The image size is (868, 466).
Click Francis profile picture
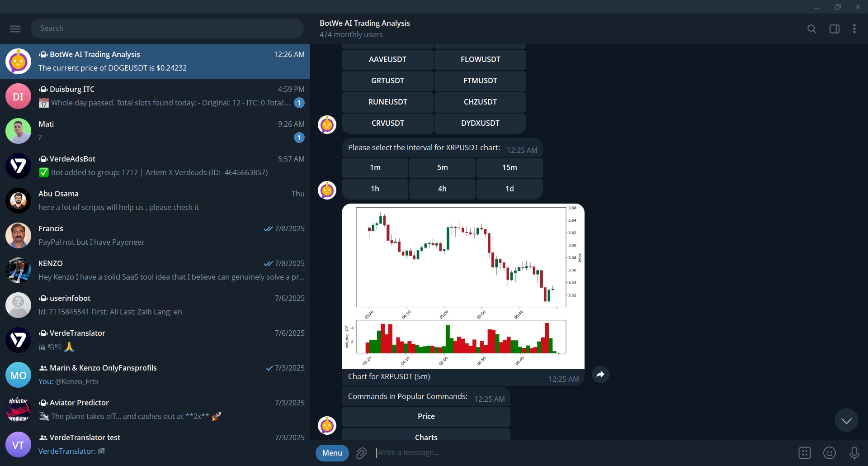pos(18,236)
